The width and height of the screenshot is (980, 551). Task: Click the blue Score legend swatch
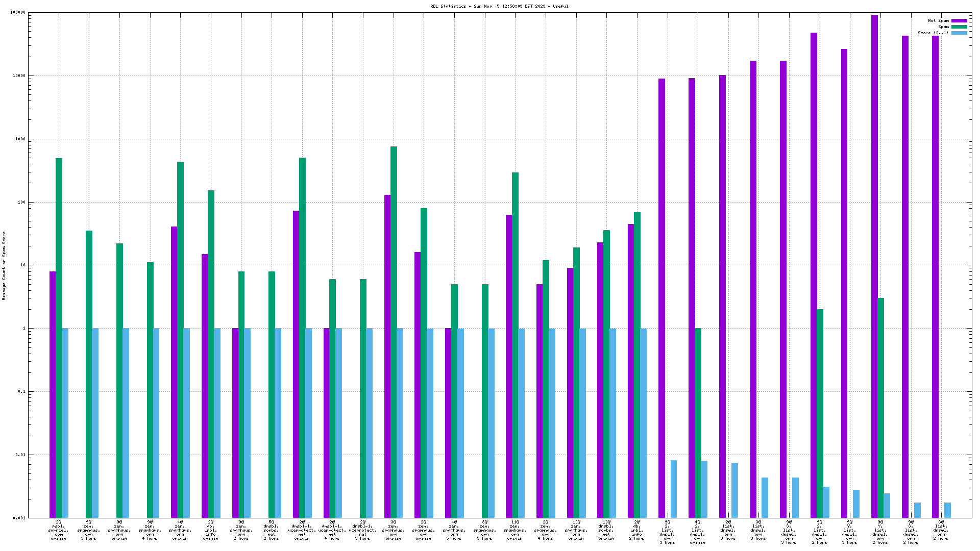[959, 33]
